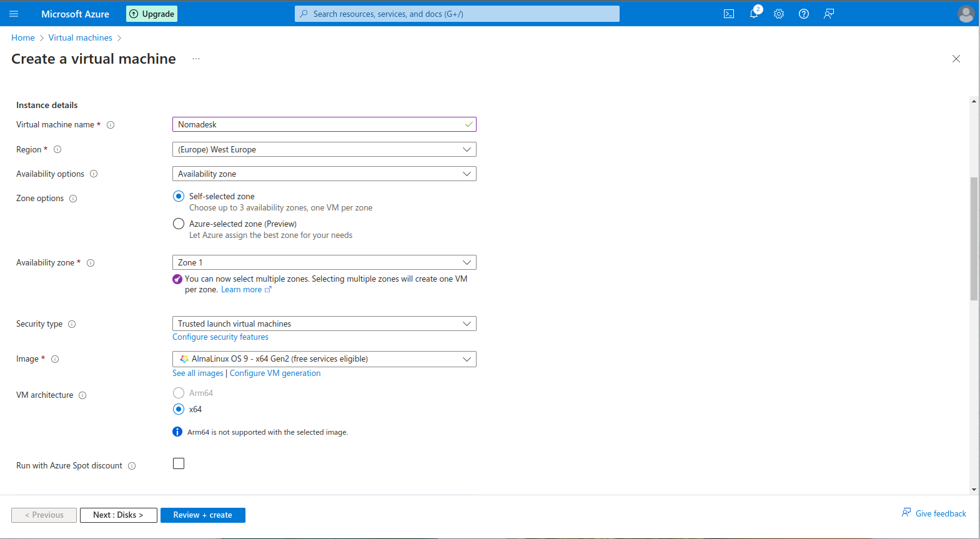Image resolution: width=980 pixels, height=539 pixels.
Task: Select Azure-selected zone (Preview) option
Action: (x=179, y=224)
